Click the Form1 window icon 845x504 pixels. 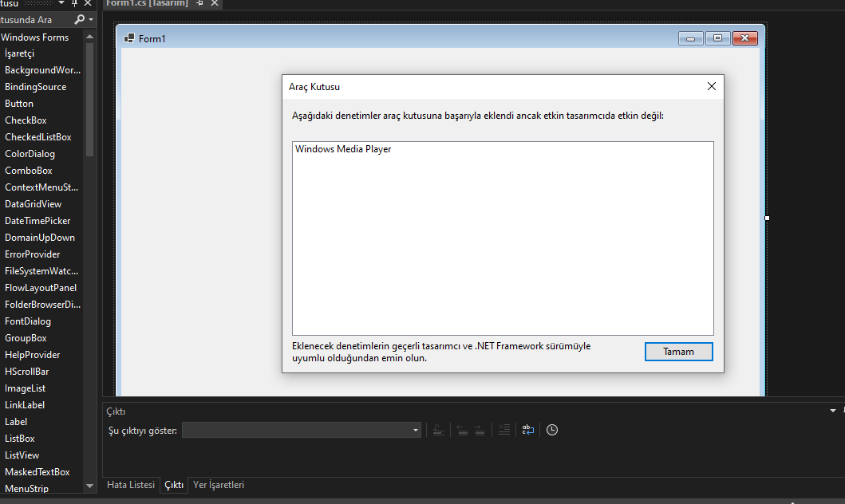coord(128,38)
